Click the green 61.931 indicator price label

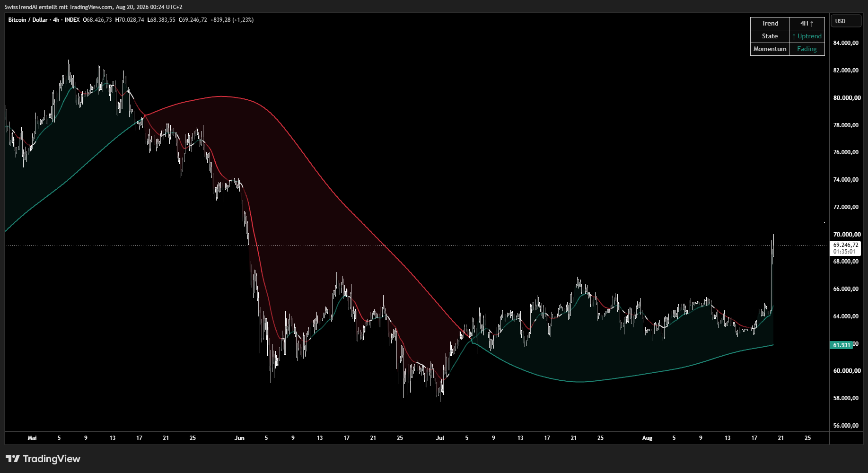pyautogui.click(x=842, y=345)
